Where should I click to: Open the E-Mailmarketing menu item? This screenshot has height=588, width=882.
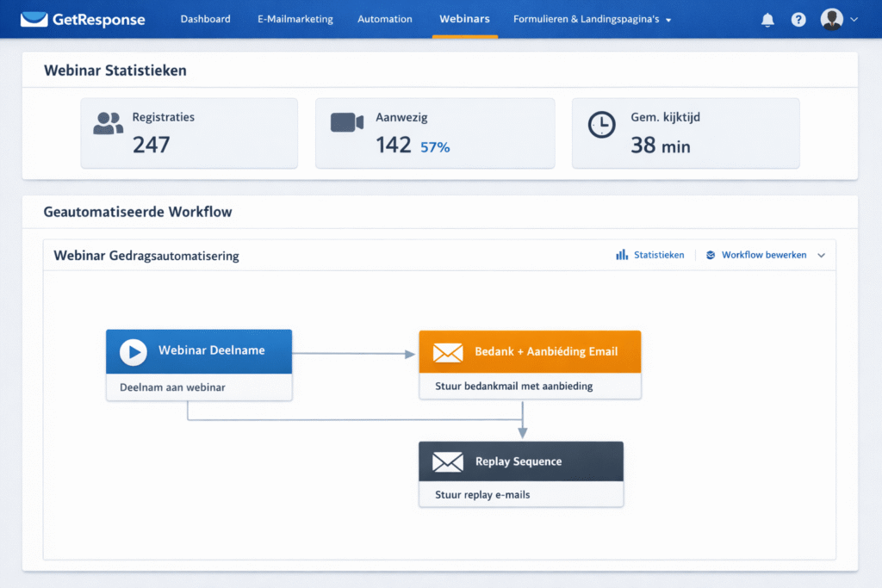click(x=295, y=19)
